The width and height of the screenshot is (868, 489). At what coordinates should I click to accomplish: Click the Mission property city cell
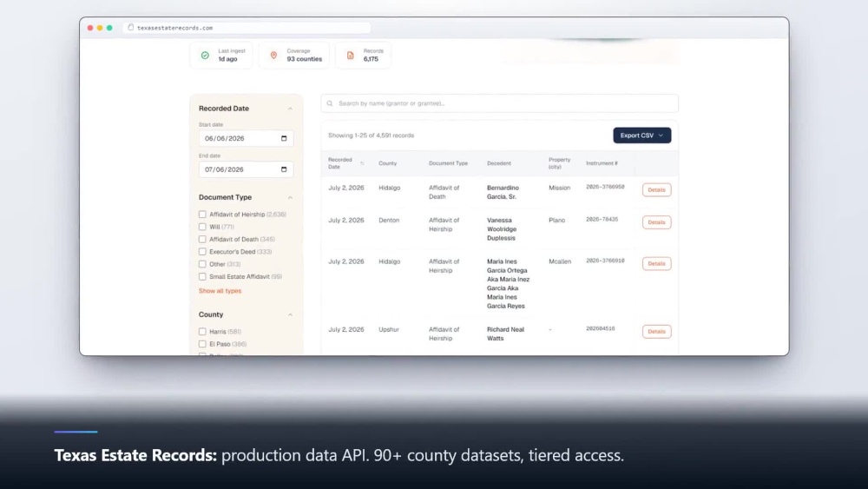(x=559, y=188)
